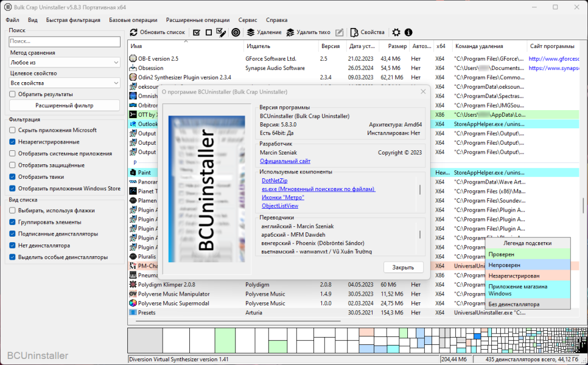Viewport: 588px width, 365px height.
Task: Click the Bulk Crap Uninstaller title bar logo
Action: [x=7, y=7]
